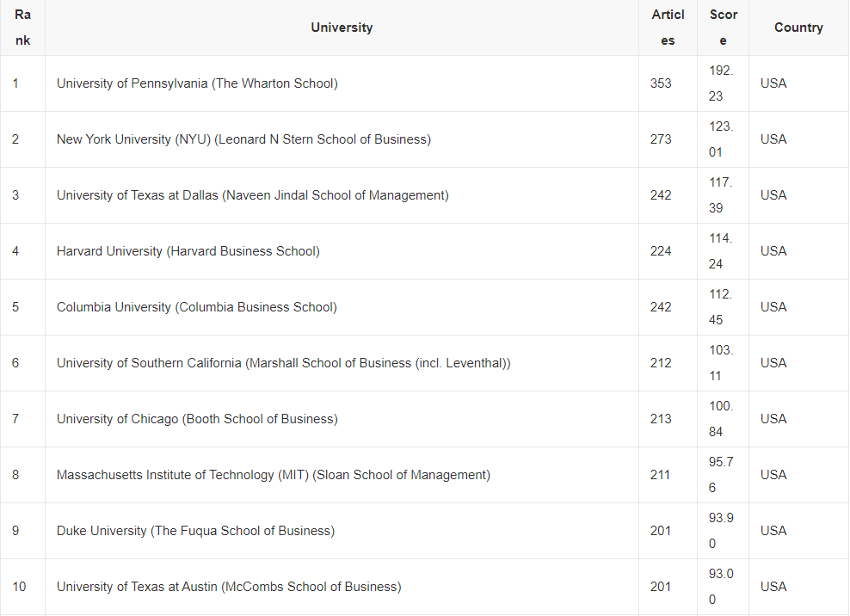The height and width of the screenshot is (616, 850).
Task: Click the USA cell in Harvard's row
Action: pos(773,251)
